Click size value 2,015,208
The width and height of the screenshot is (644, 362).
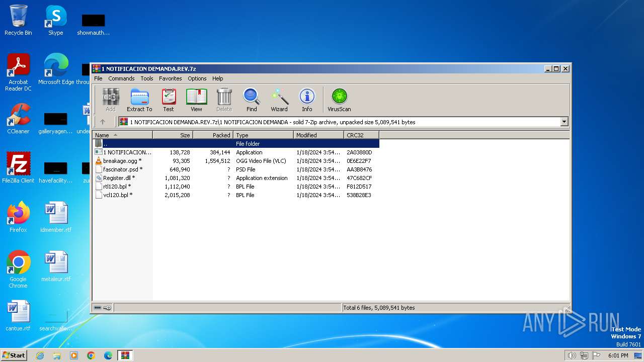(x=177, y=195)
